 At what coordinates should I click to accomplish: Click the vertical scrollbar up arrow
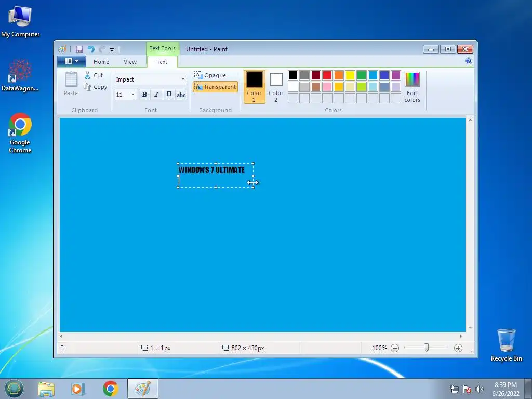(470, 120)
